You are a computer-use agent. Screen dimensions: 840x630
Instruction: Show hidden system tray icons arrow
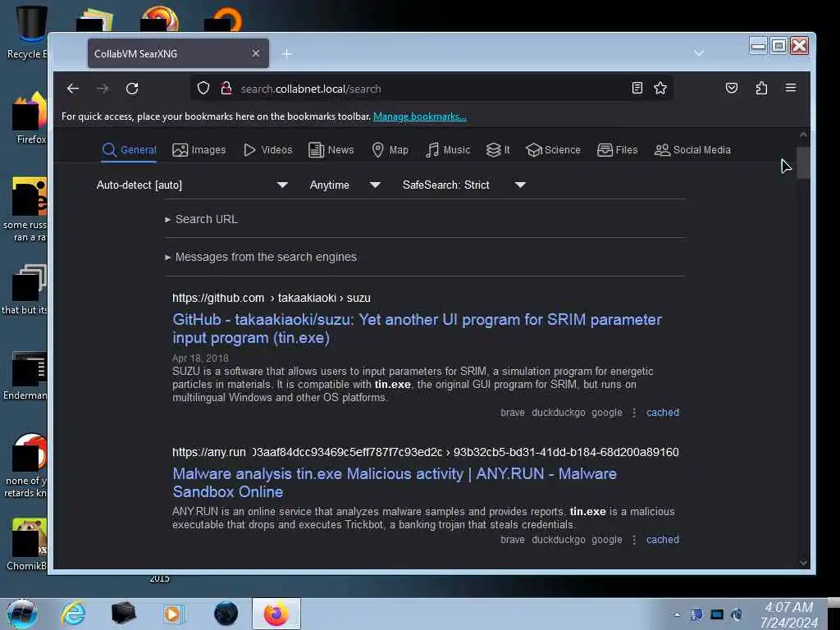coord(677,615)
